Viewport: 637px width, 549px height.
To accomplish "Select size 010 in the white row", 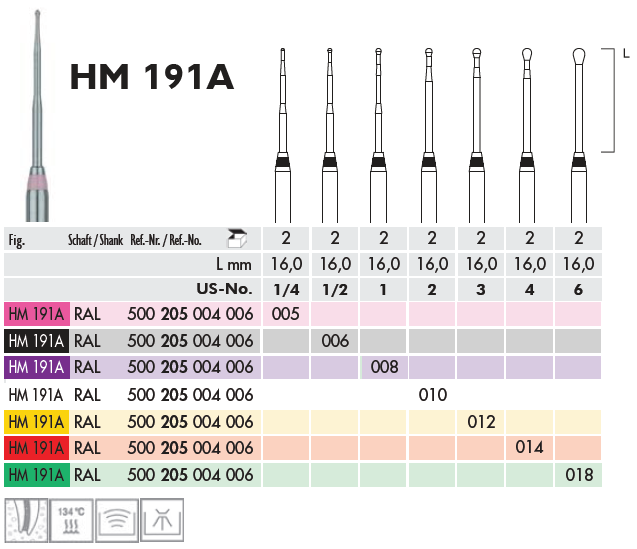I will 432,394.
